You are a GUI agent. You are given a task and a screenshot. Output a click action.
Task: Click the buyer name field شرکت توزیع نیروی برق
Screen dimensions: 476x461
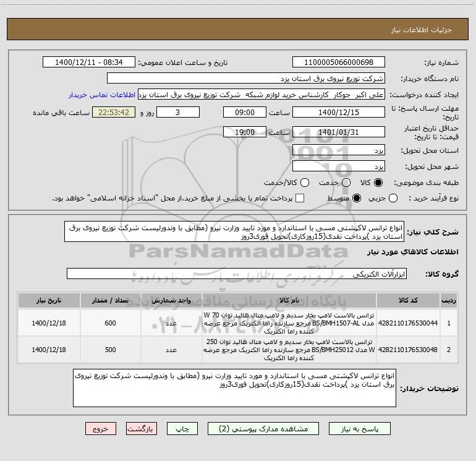(x=246, y=78)
